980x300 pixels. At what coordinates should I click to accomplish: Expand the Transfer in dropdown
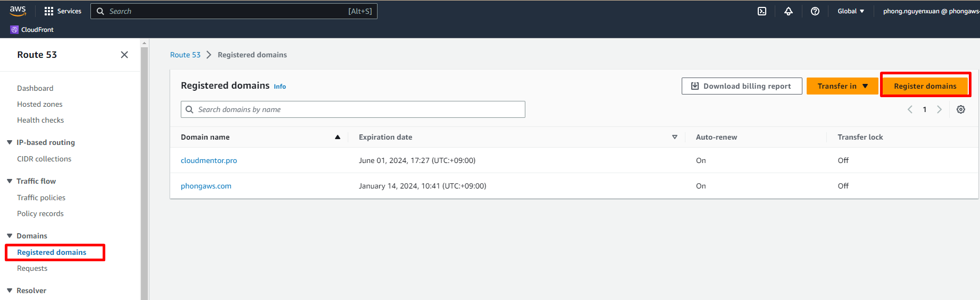tap(842, 86)
